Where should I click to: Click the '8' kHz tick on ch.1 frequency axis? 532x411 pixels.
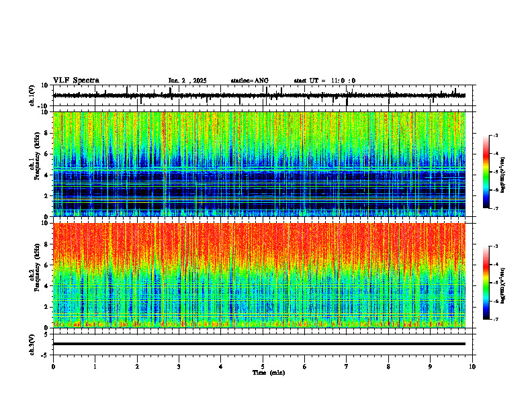(46, 133)
